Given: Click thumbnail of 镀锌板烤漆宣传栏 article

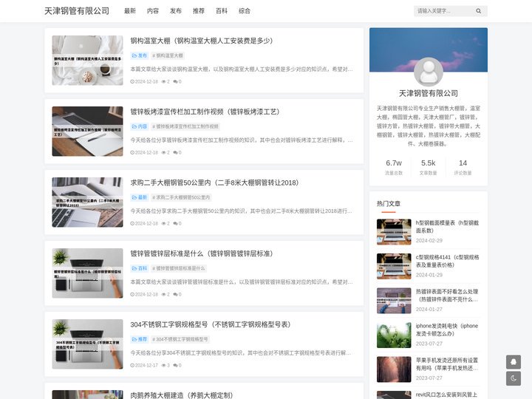Looking at the screenshot, I should tap(87, 132).
